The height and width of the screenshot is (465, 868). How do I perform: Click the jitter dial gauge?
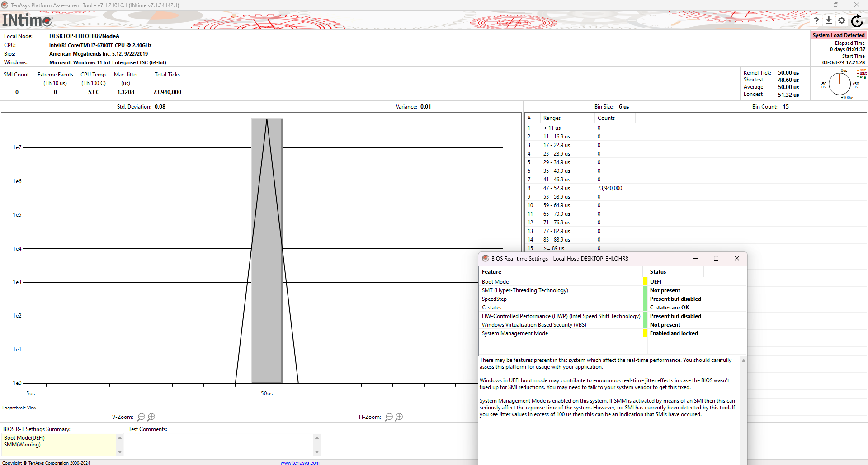pyautogui.click(x=840, y=84)
